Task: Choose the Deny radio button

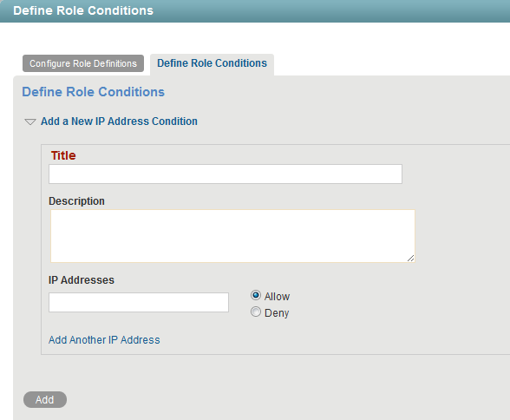Action: [256, 312]
